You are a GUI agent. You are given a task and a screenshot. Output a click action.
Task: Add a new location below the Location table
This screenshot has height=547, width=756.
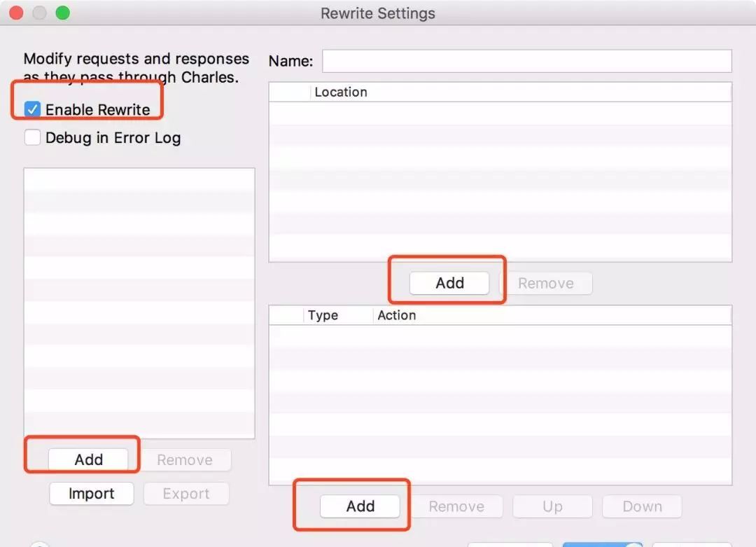[449, 283]
